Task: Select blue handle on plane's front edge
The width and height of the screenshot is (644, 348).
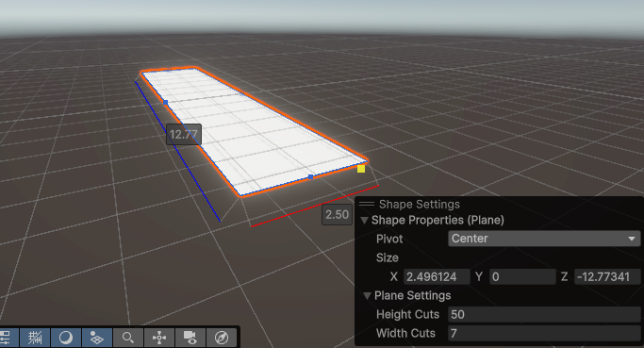Action: 311,177
